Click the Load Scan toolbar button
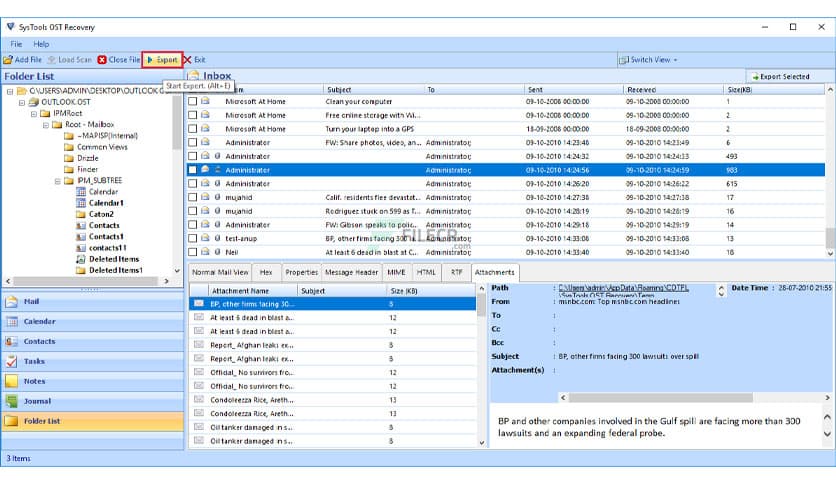 point(70,60)
